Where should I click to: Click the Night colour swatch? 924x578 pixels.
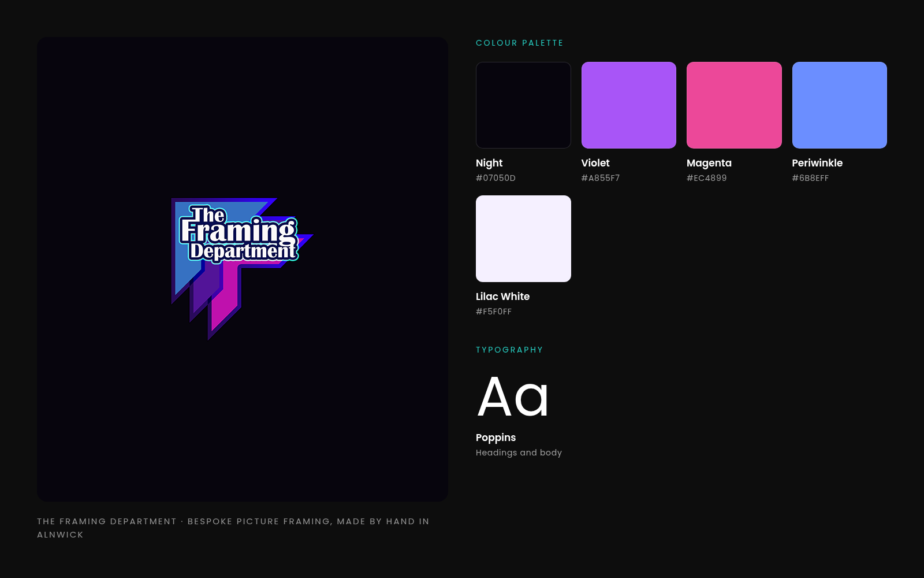click(x=523, y=105)
